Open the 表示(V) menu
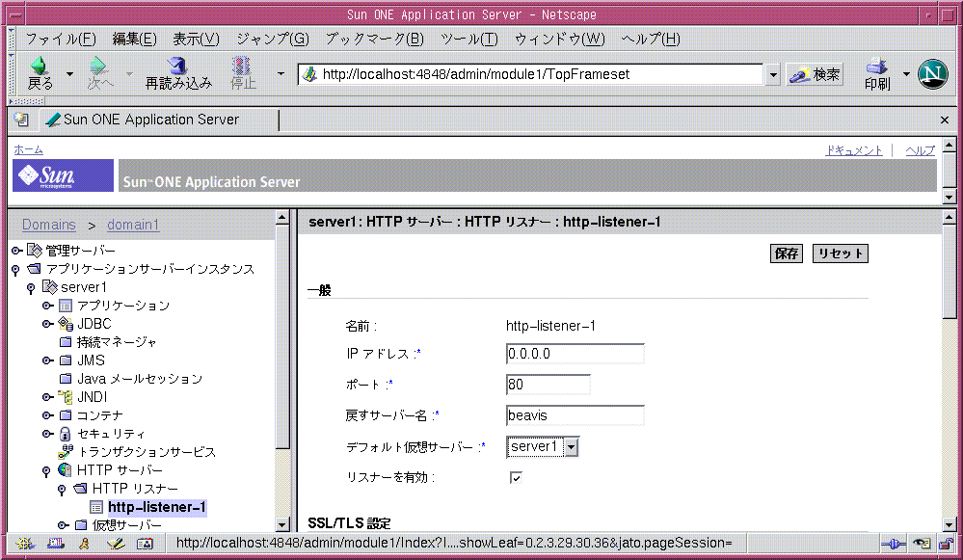This screenshot has width=963, height=560. (x=196, y=40)
